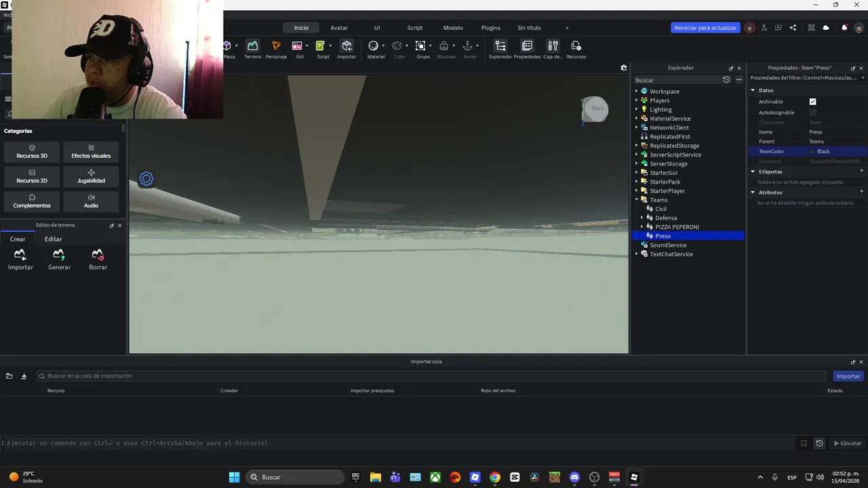The width and height of the screenshot is (868, 488).
Task: Click the Grupo toolbar icon
Action: point(420,46)
